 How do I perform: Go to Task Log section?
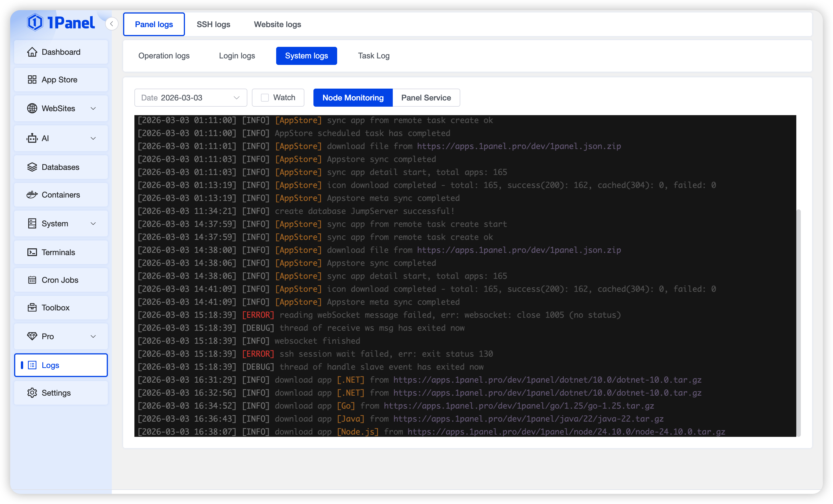click(x=374, y=56)
